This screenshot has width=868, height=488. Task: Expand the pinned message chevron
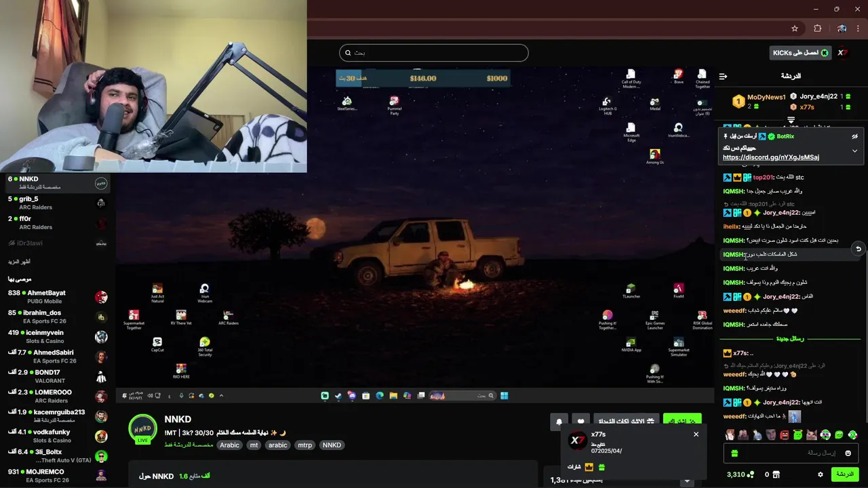click(854, 150)
